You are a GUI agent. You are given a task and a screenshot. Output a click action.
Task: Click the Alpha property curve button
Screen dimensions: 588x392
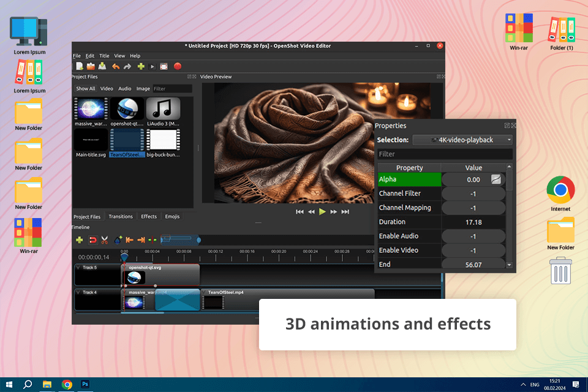[x=496, y=179]
